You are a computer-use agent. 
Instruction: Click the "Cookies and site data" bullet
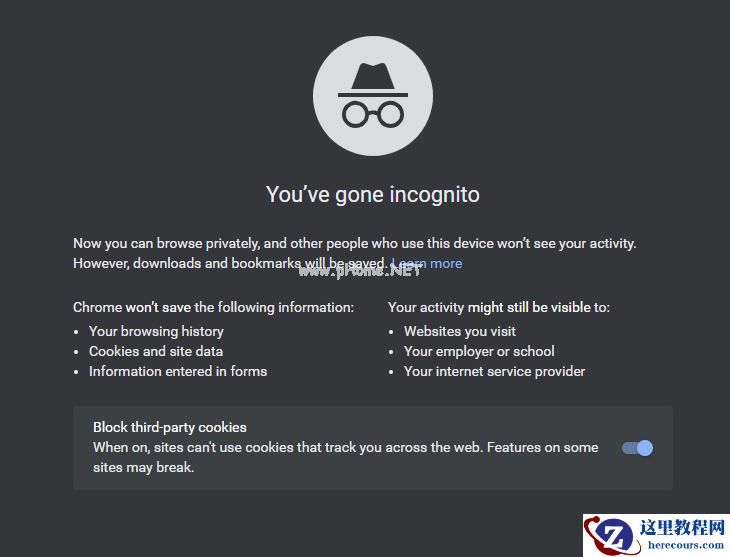(x=156, y=351)
